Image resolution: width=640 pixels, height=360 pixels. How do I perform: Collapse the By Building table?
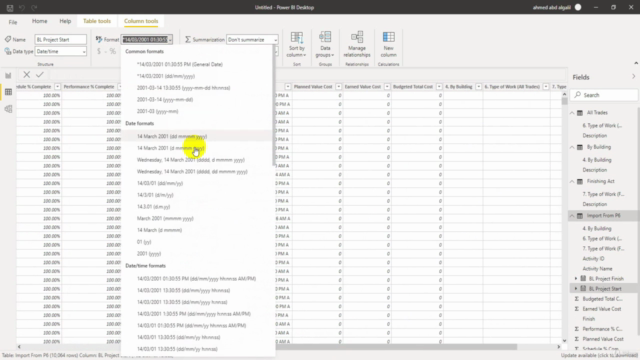[x=572, y=147]
